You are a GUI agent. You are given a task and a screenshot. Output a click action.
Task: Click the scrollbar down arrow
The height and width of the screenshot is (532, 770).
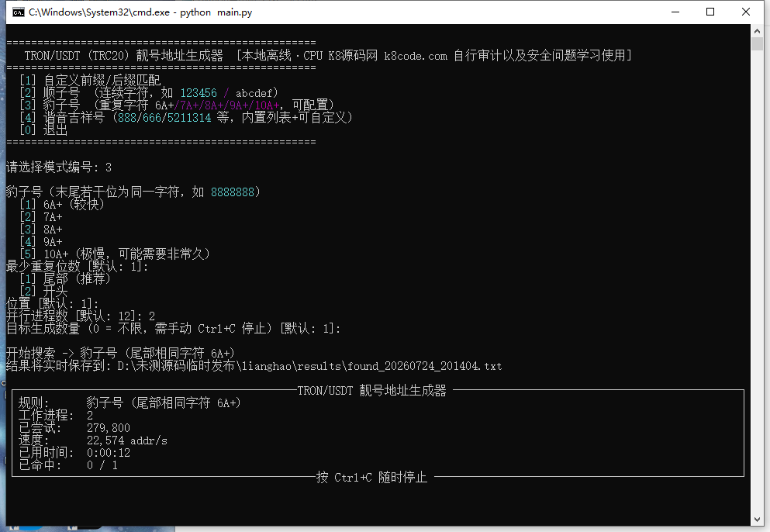point(757,520)
